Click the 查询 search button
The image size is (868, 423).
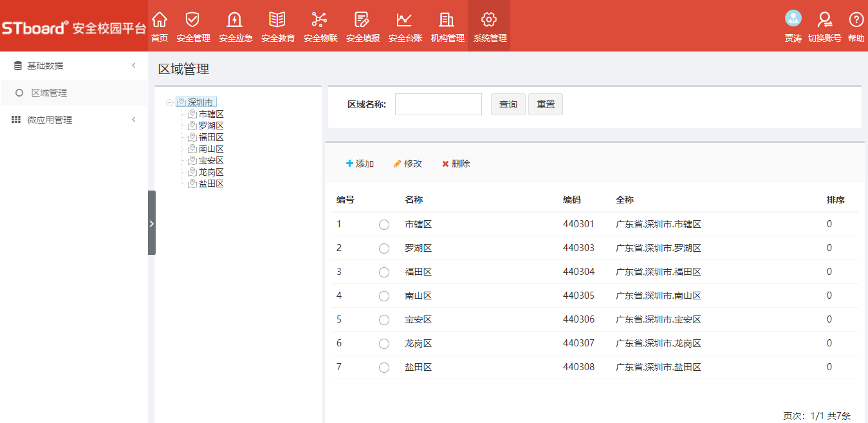click(x=508, y=104)
